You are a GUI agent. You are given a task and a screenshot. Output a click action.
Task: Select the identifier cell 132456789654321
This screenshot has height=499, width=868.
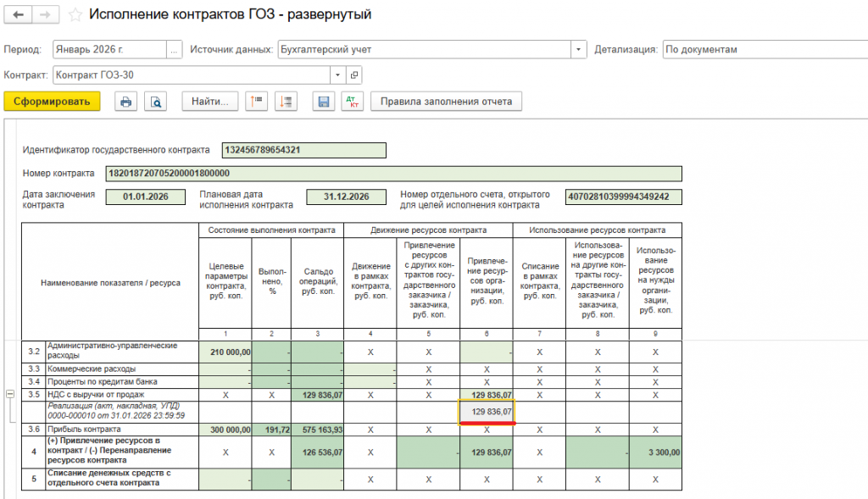coord(304,151)
